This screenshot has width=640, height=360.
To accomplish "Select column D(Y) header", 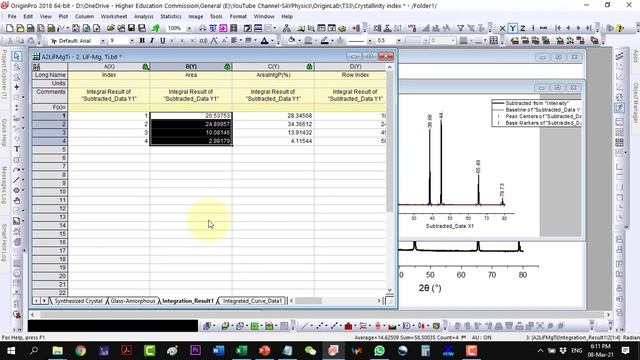I will tap(350, 67).
